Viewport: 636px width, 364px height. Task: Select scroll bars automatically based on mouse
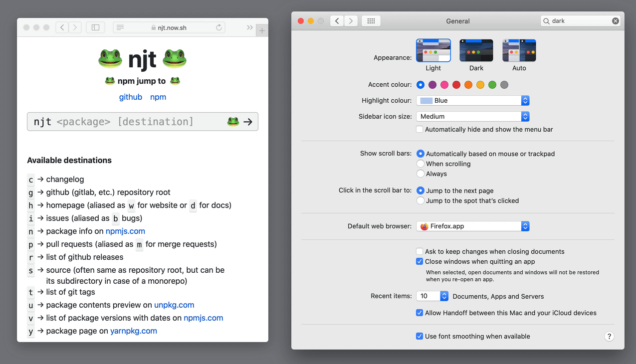coord(421,154)
